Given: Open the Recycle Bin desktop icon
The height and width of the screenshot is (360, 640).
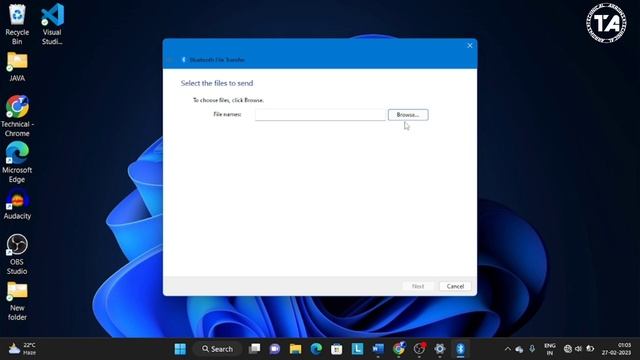Looking at the screenshot, I should coord(17,24).
